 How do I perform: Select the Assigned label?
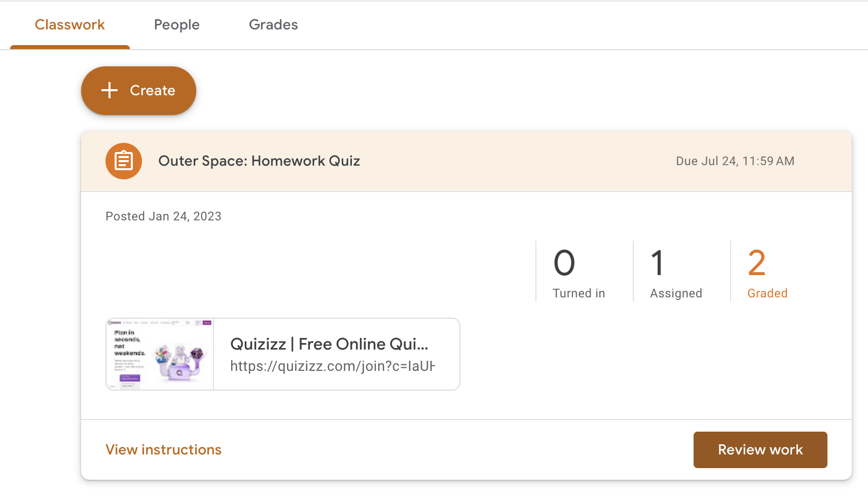[x=676, y=293]
